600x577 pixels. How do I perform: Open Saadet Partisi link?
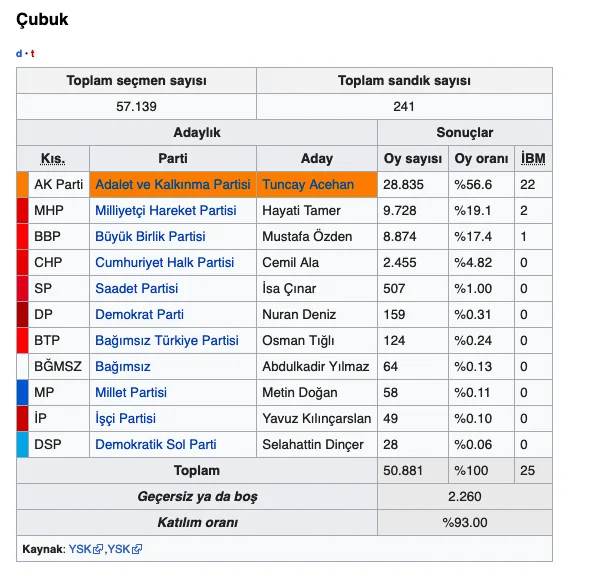(x=137, y=288)
